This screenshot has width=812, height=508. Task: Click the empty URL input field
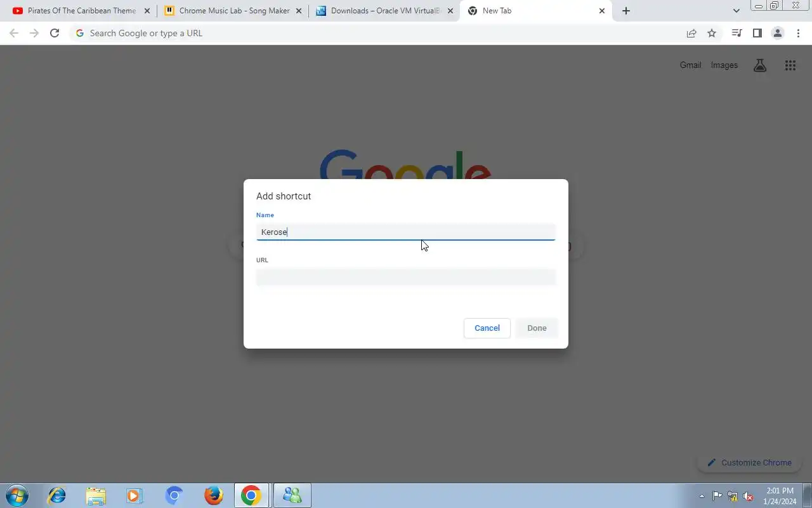pos(406,277)
